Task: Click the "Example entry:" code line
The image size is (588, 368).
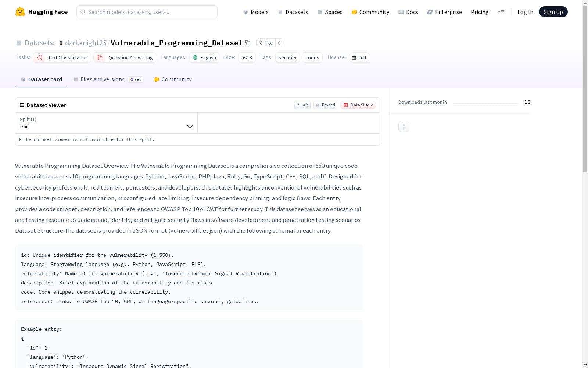Action: click(x=42, y=329)
